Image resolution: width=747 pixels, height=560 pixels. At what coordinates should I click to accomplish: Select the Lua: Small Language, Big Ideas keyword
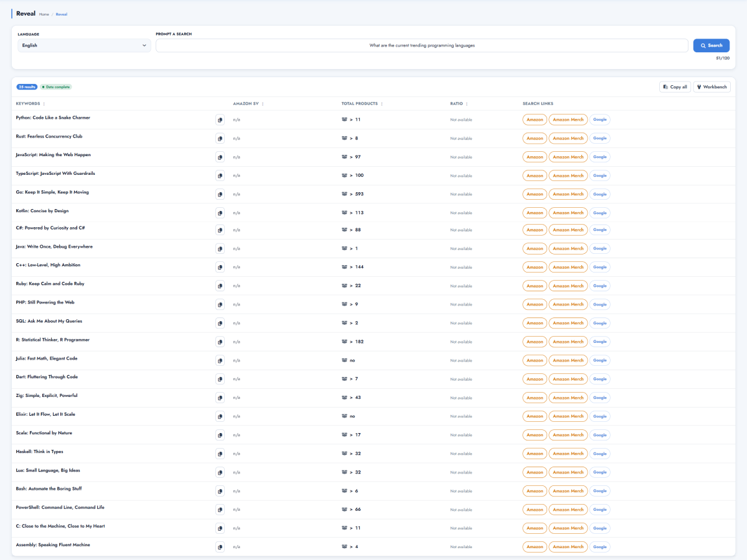coord(48,470)
